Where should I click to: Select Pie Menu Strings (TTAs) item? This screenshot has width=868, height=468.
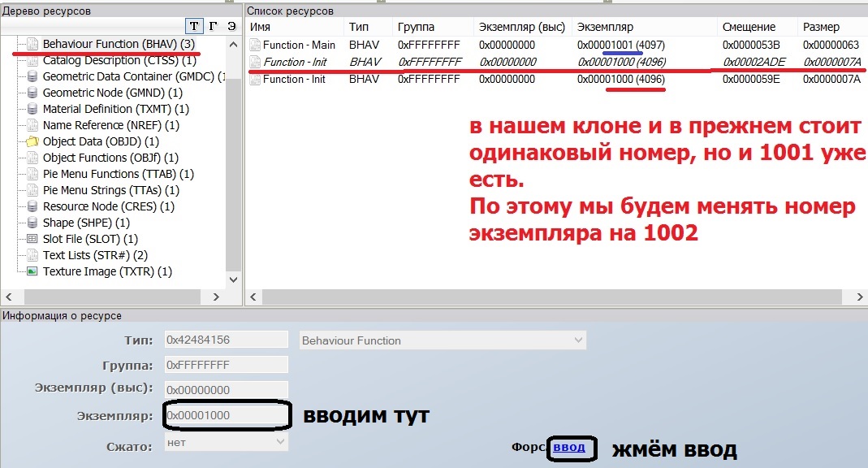click(110, 190)
